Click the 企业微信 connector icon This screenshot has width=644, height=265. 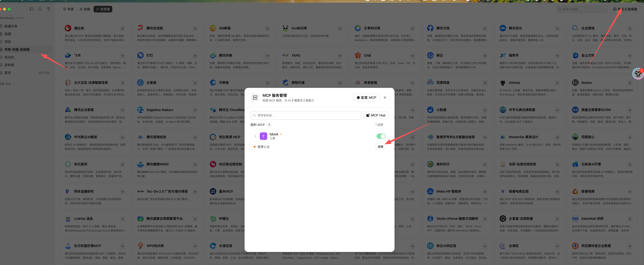(575, 28)
